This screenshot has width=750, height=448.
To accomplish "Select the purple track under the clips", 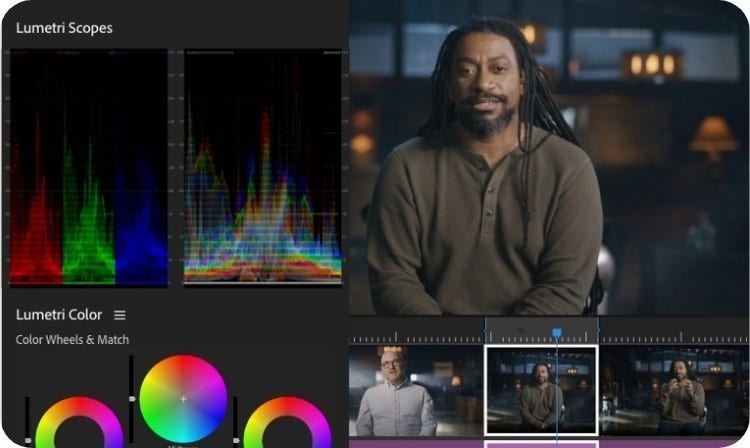I will click(549, 443).
